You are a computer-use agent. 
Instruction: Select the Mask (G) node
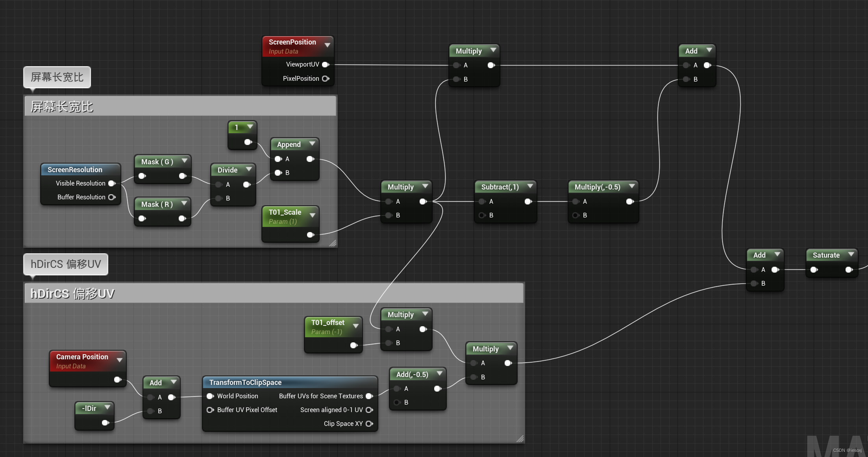tap(157, 162)
